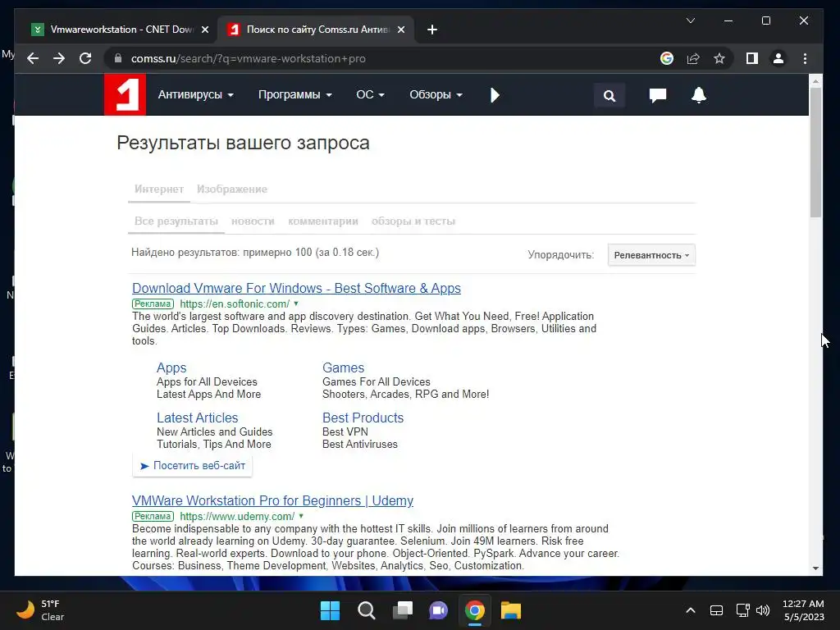
Task: Click the Comss.ru red logo
Action: (x=125, y=95)
